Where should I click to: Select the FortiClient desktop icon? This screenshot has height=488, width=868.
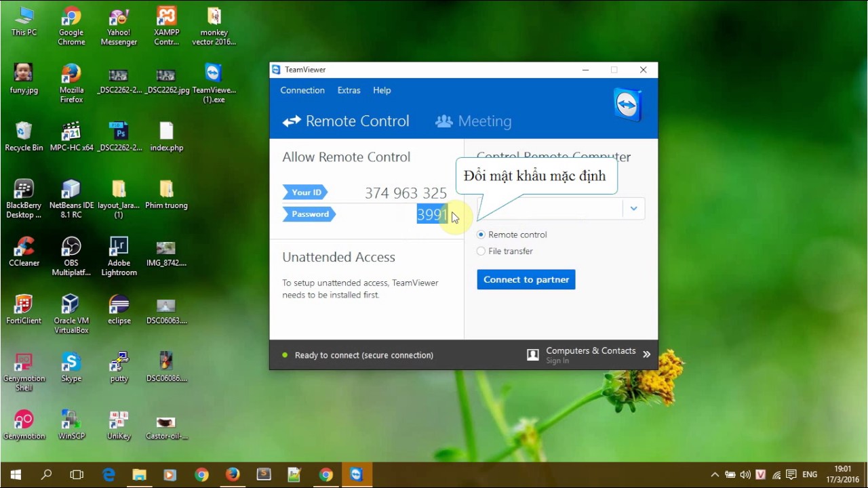[24, 310]
